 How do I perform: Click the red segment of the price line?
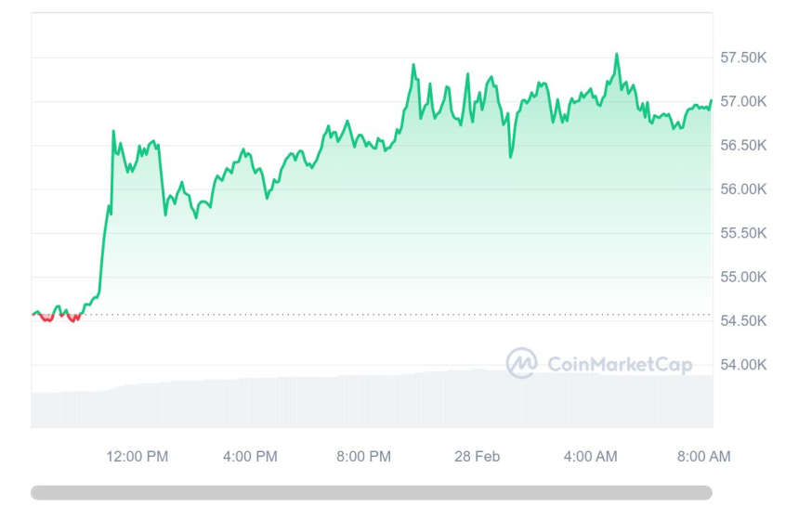[47, 318]
